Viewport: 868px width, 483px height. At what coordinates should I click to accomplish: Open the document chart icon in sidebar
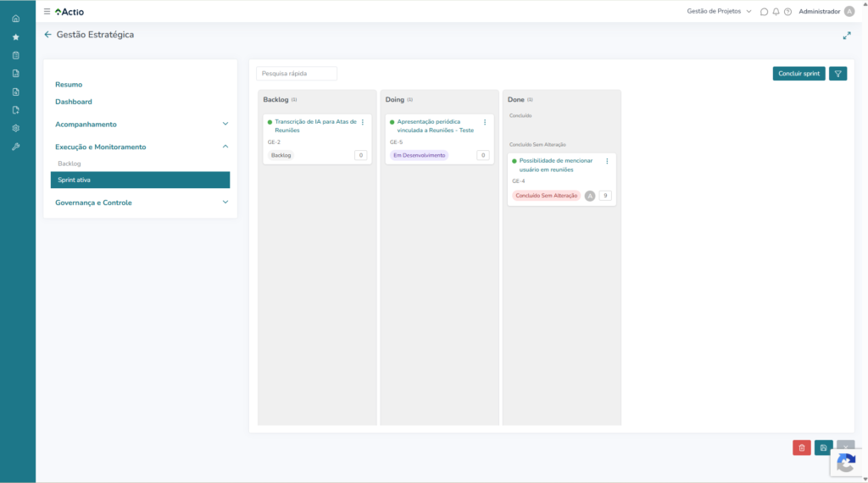[x=15, y=74]
